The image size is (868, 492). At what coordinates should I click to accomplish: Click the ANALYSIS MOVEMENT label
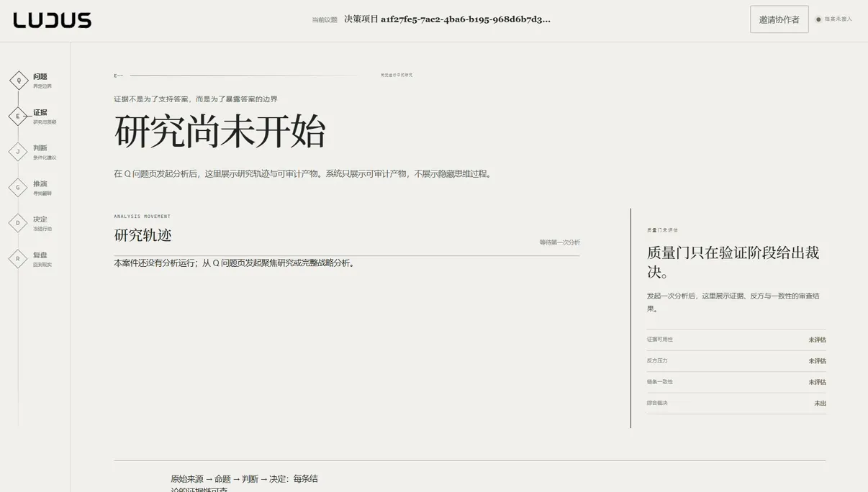pos(143,217)
